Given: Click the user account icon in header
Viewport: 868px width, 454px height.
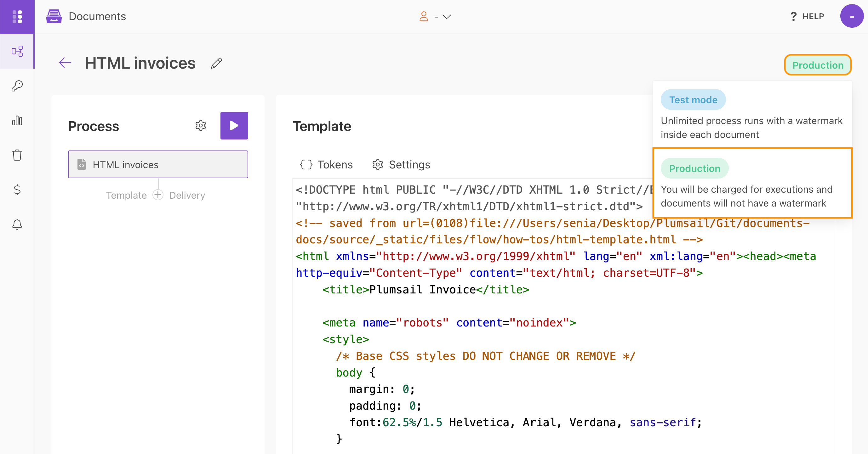Looking at the screenshot, I should pyautogui.click(x=424, y=16).
